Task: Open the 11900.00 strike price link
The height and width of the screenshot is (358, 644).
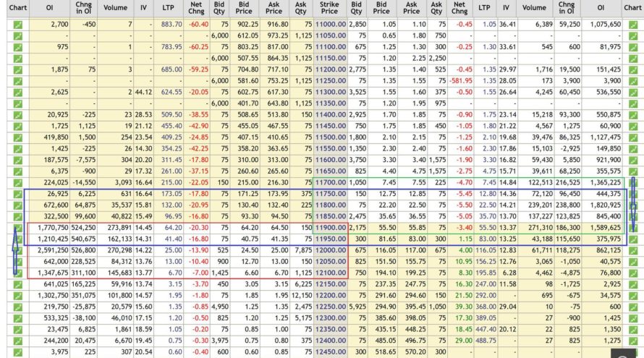Action: 331,227
